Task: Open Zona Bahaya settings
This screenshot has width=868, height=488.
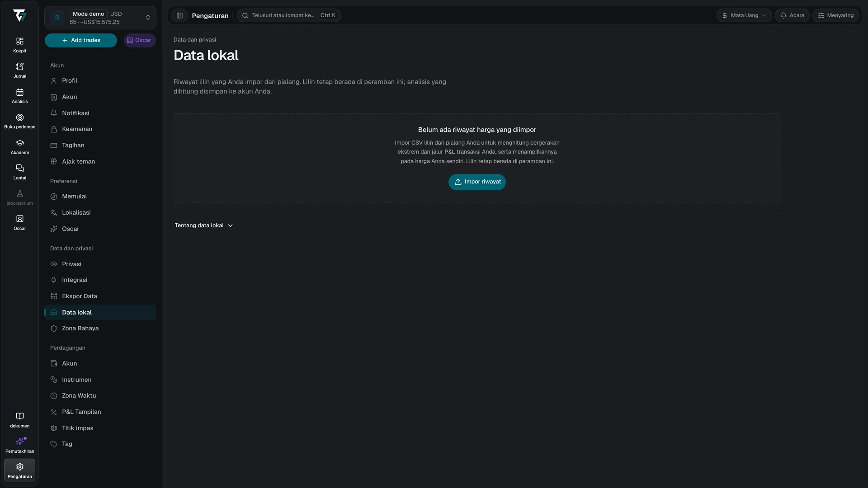Action: coord(100,328)
